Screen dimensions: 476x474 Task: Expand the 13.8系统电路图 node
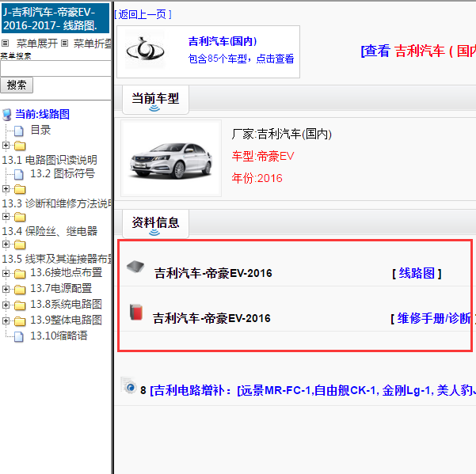(x=6, y=305)
